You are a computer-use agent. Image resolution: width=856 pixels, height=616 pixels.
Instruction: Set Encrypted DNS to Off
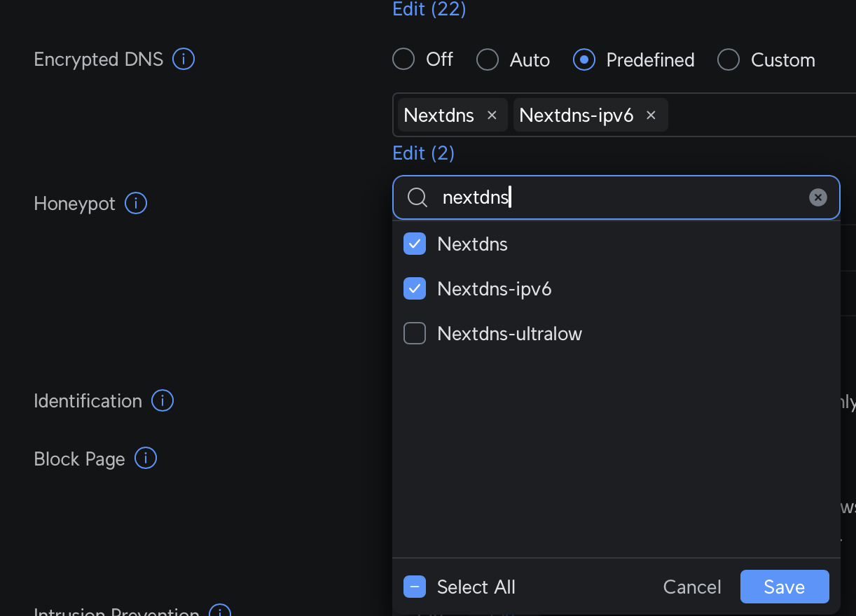pyautogui.click(x=403, y=60)
